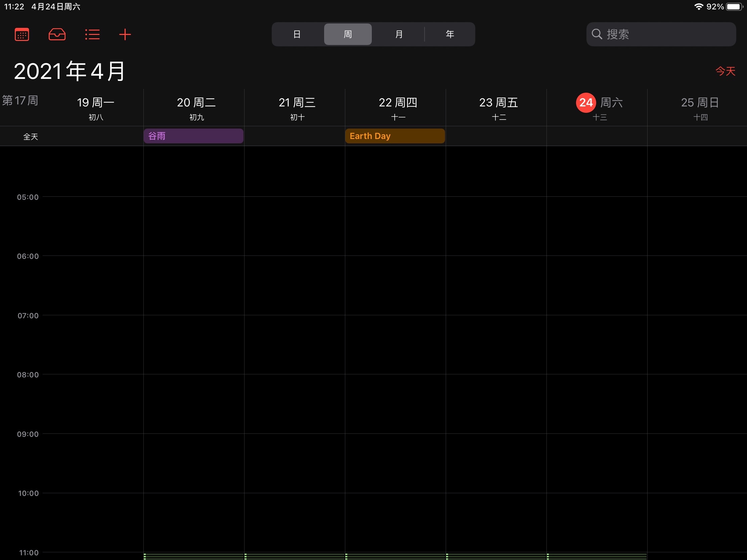This screenshot has height=560, width=747.
Task: Switch to 月 (month) view tab
Action: (x=399, y=34)
